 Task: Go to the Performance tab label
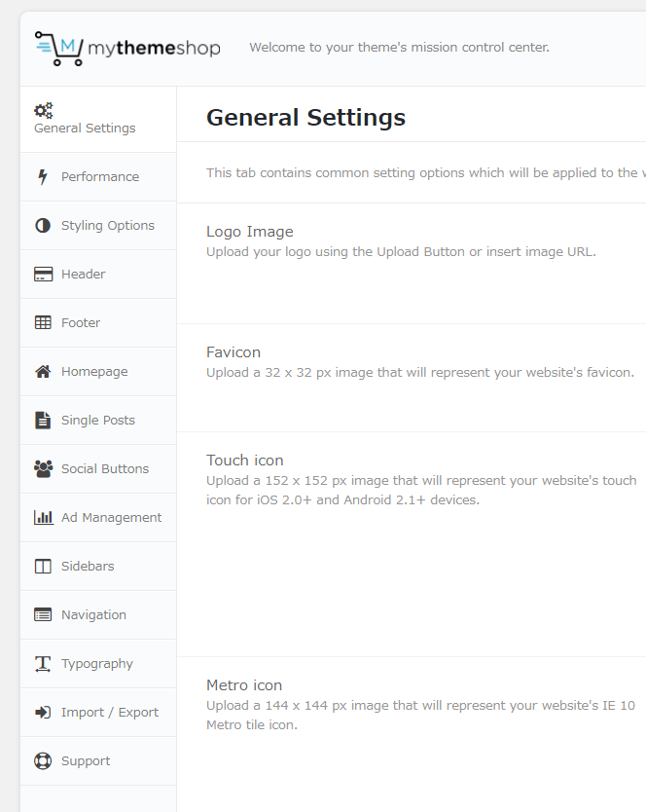tap(99, 176)
